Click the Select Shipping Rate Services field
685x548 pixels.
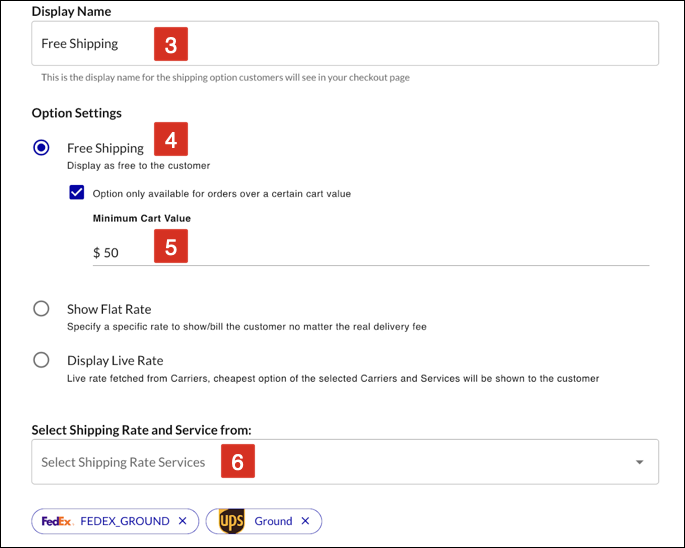click(345, 462)
